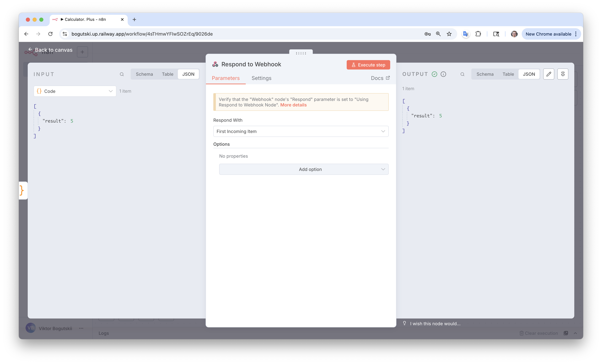This screenshot has width=602, height=364.
Task: Expand the Add option dropdown
Action: point(304,169)
